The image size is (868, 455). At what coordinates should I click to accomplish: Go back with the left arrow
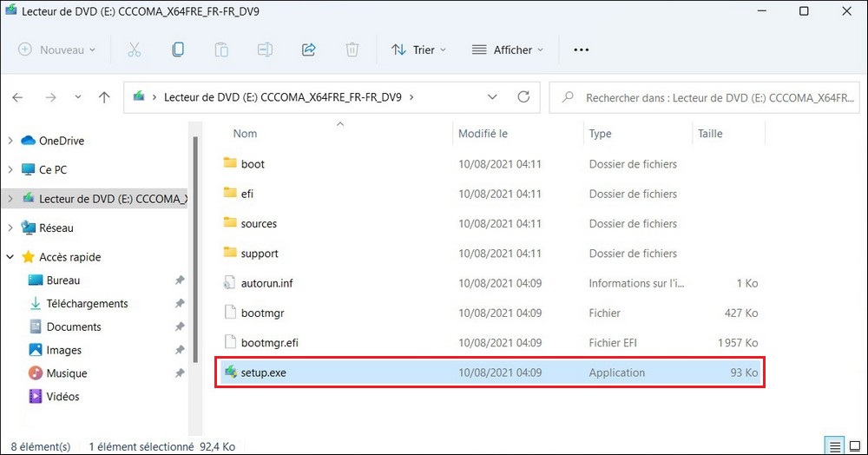coord(17,97)
